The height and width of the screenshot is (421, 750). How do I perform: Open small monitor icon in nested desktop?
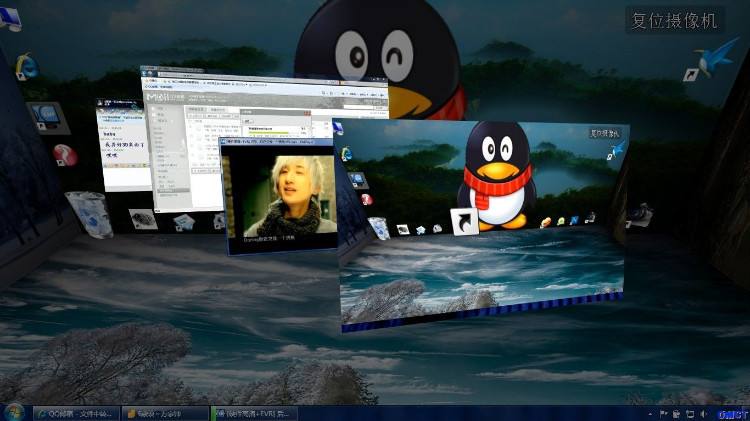coord(357,179)
